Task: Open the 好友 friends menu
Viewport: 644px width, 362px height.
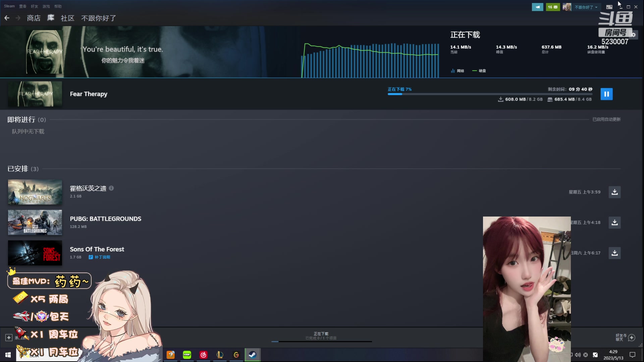Action: [35, 6]
